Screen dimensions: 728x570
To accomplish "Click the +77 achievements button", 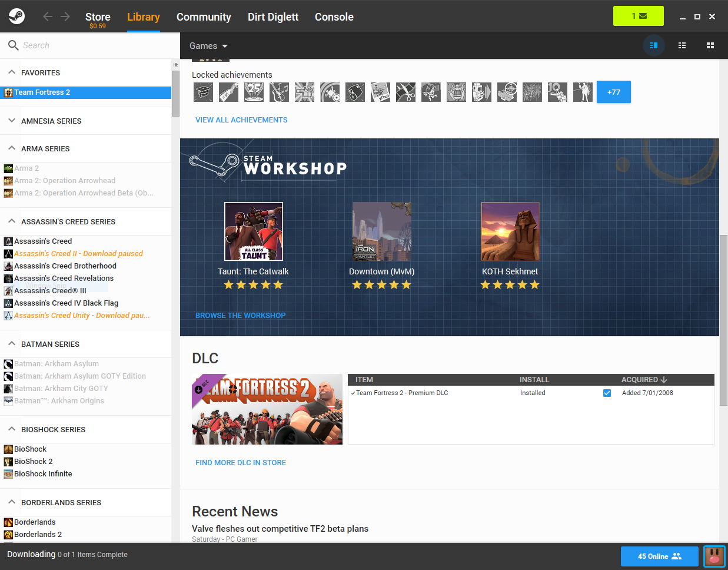I will [x=614, y=92].
